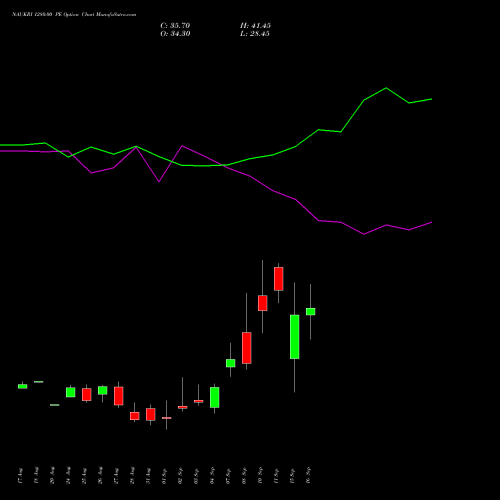Click the red candle above 27 Aug
Screen dimensions: 500x500
[119, 396]
